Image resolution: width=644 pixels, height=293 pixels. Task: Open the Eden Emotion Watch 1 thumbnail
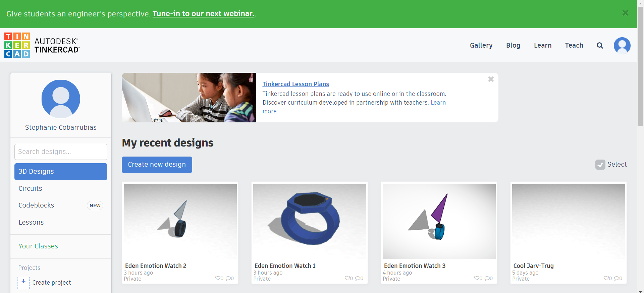(x=309, y=221)
